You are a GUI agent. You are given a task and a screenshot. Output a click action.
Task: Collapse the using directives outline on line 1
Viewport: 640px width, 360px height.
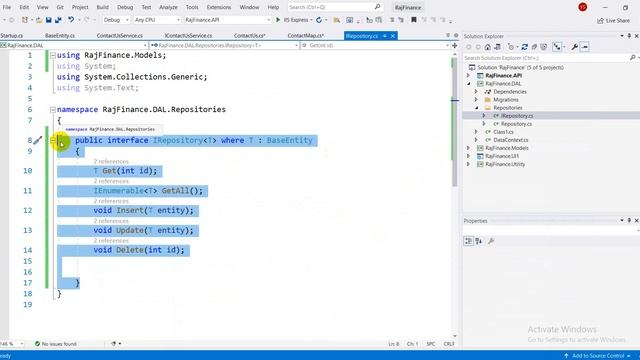tap(53, 56)
